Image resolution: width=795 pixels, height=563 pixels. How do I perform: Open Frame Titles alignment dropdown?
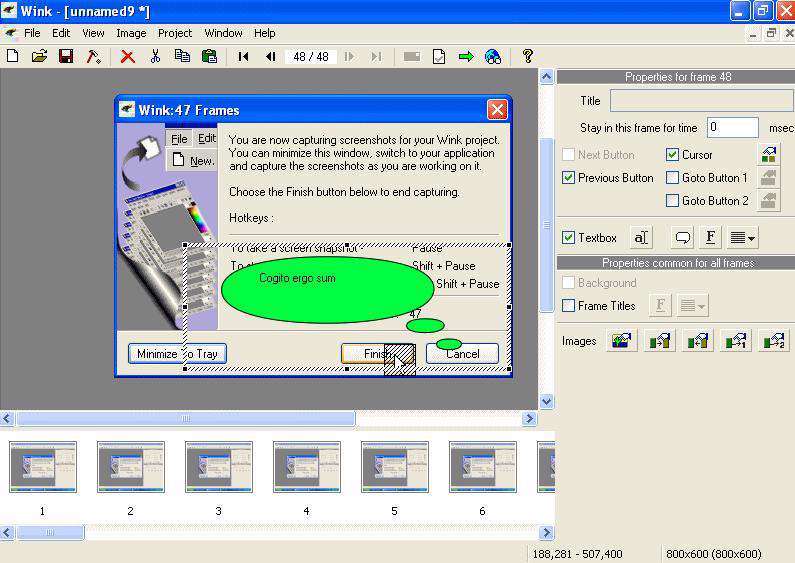(x=693, y=305)
